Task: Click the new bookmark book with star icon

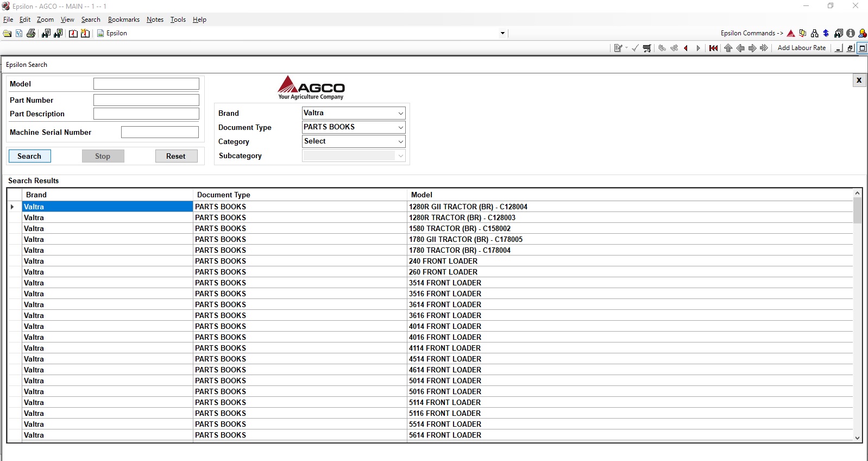Action: click(85, 33)
